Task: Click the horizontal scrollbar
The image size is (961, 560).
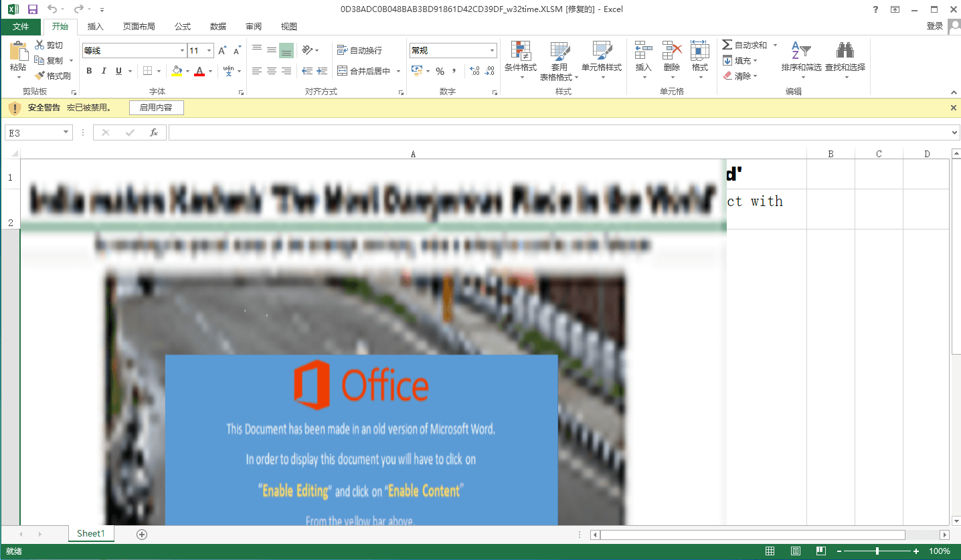Action: 752,535
